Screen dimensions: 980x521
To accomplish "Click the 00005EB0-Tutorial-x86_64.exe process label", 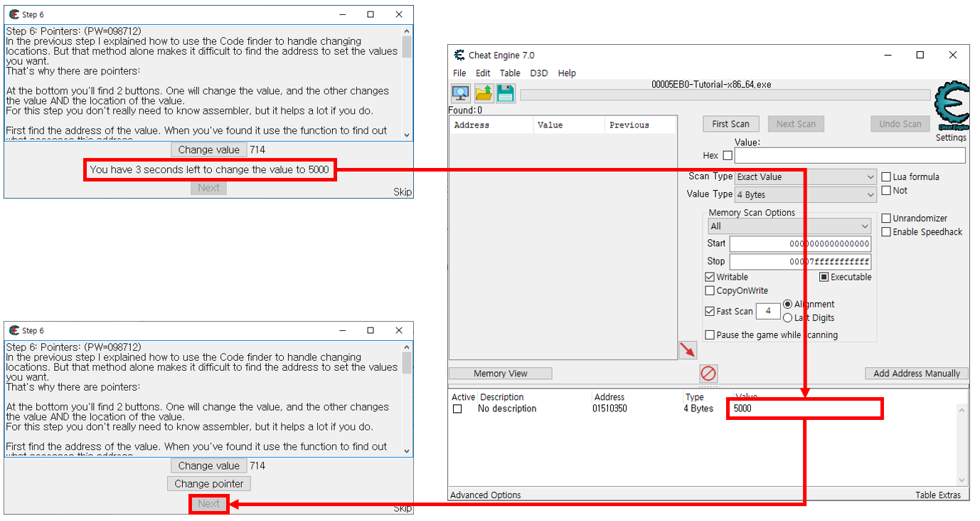I will (x=711, y=85).
